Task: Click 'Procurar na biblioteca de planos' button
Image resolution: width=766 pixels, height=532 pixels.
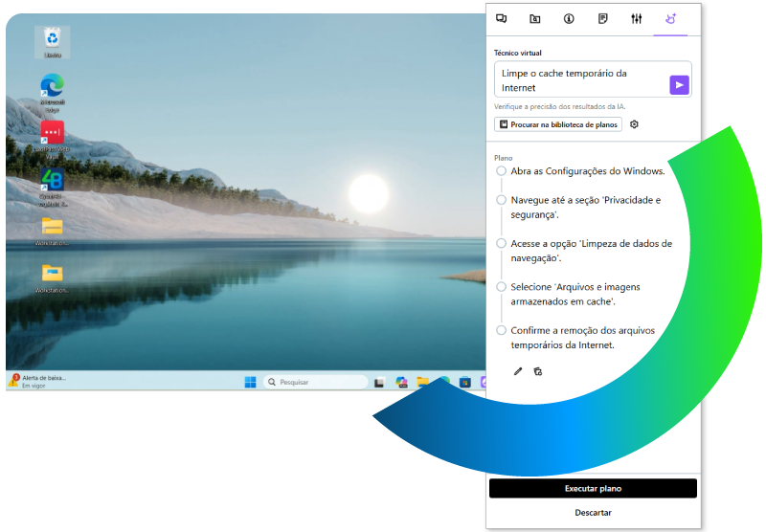Action: tap(558, 124)
